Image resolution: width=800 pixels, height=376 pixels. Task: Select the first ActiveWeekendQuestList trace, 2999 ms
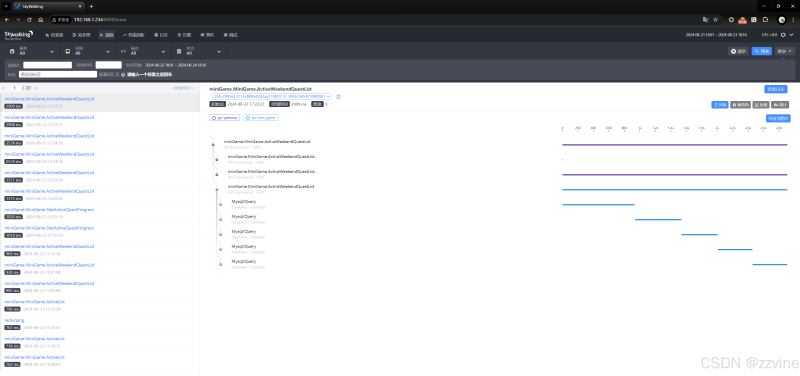[100, 103]
